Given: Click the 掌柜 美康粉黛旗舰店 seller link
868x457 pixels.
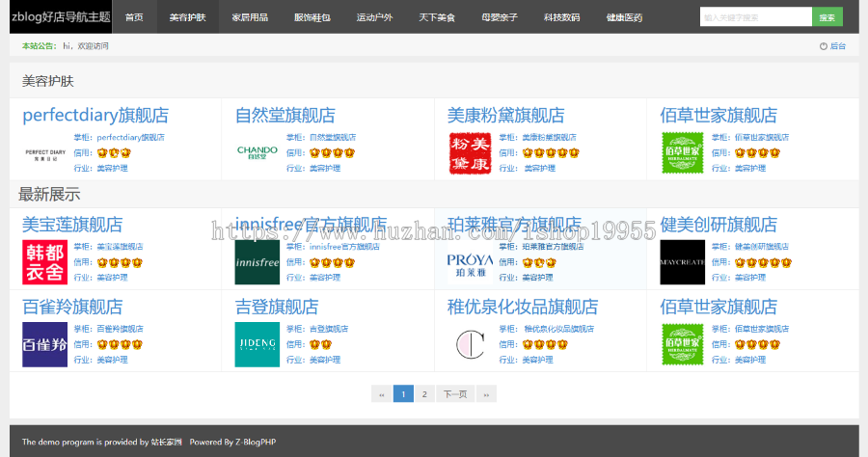Looking at the screenshot, I should point(549,137).
